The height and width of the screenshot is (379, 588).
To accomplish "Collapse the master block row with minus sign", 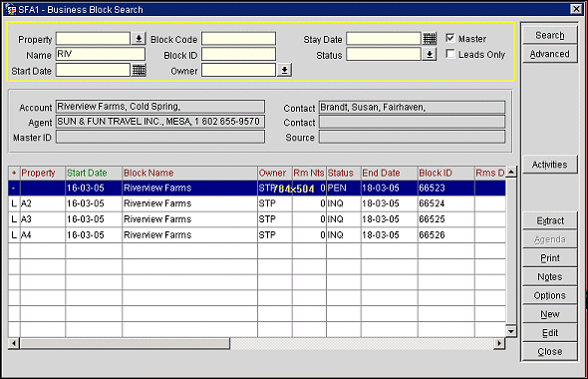I will (x=14, y=188).
